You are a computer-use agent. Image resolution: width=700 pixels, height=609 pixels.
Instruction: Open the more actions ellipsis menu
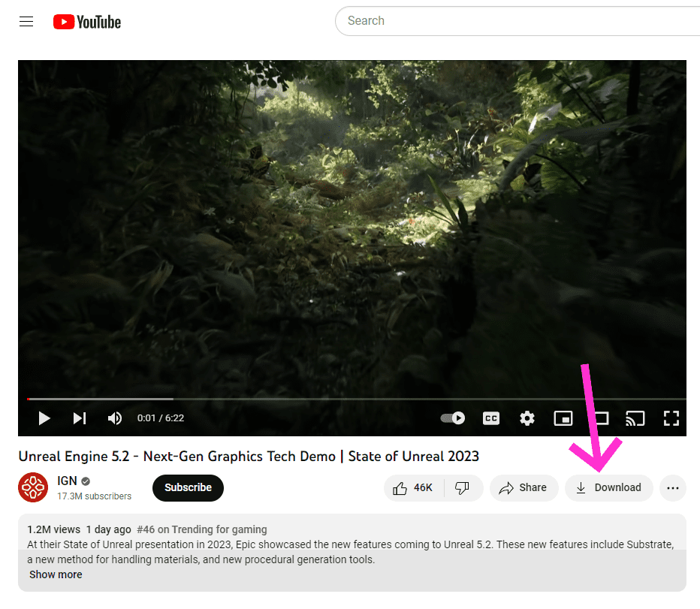[x=673, y=488]
